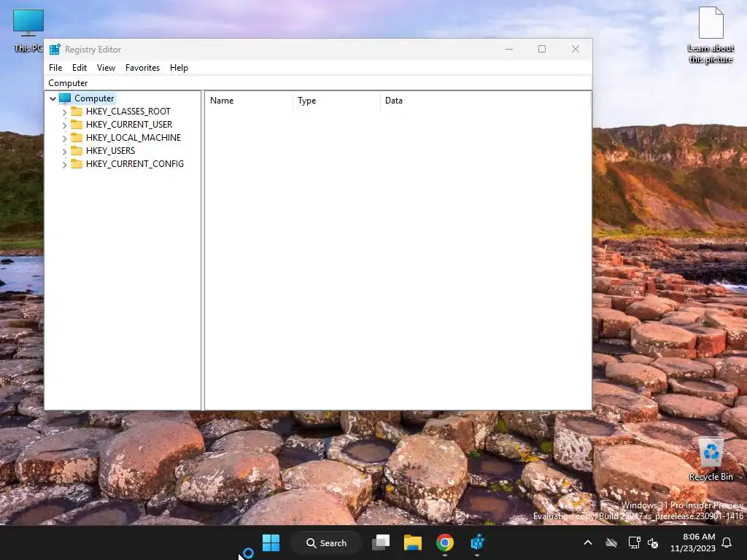Click the HKEY_LOCAL_MACHINE folder icon
The image size is (747, 560).
pyautogui.click(x=76, y=138)
